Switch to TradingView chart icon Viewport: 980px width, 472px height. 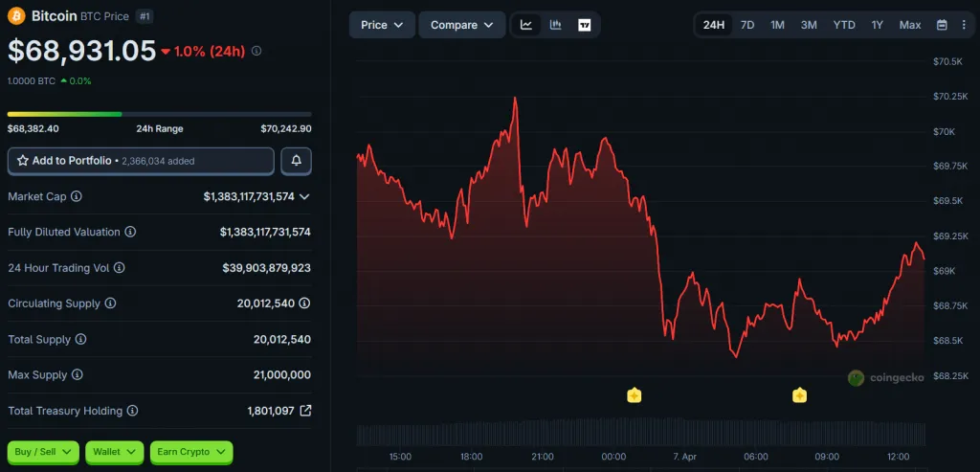pyautogui.click(x=585, y=25)
